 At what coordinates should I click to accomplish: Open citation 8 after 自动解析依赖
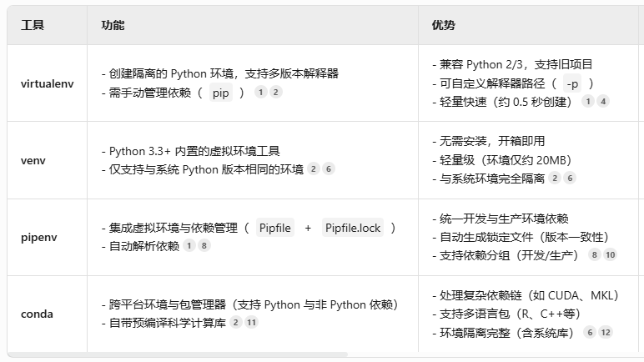click(x=204, y=246)
